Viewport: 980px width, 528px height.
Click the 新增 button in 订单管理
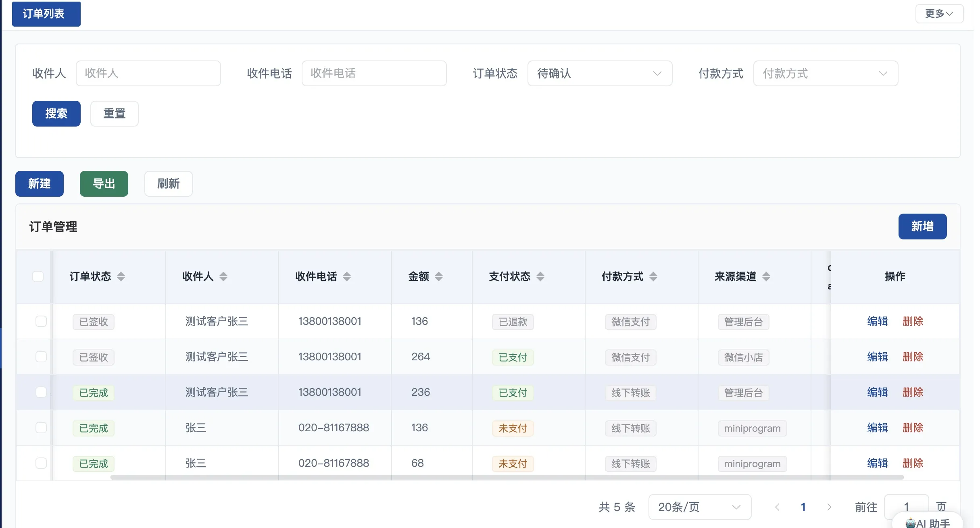(x=922, y=227)
